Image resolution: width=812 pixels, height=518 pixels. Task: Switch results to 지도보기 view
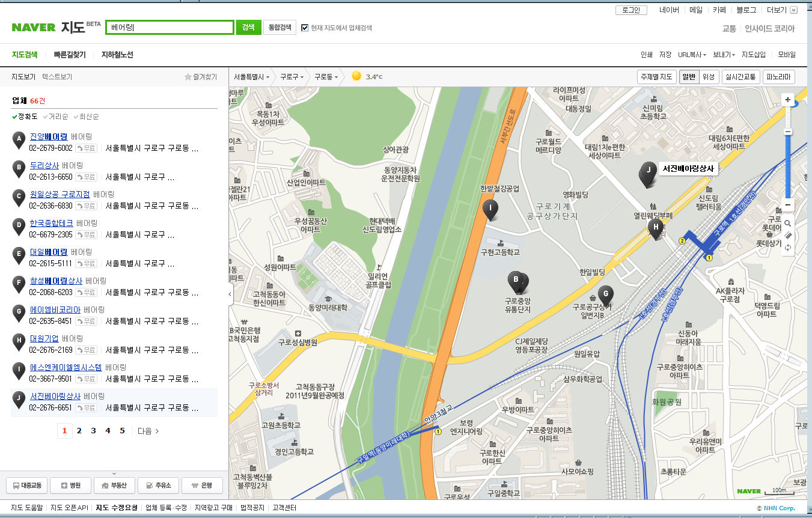pos(23,77)
